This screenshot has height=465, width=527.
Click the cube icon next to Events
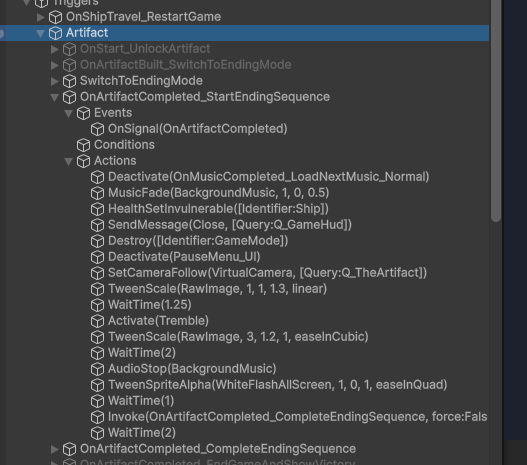[83, 113]
